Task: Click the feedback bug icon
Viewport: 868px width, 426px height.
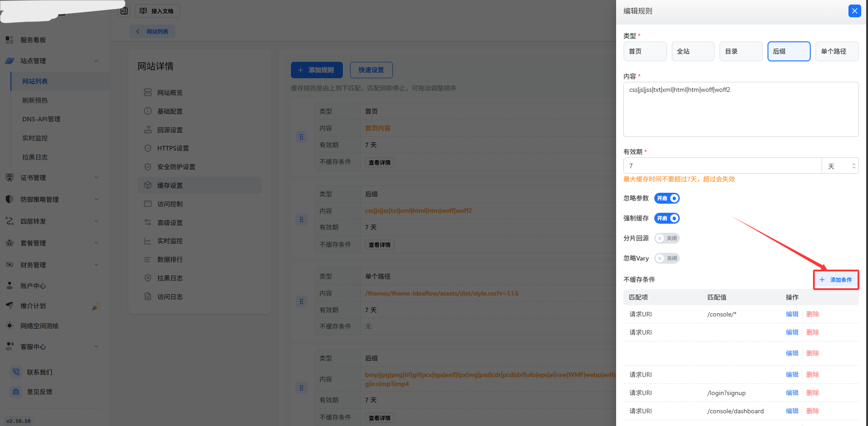Action: [x=16, y=391]
